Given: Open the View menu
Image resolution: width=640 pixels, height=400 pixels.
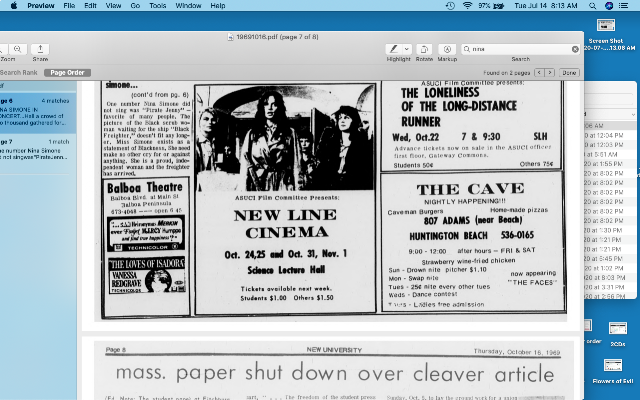Looking at the screenshot, I should pyautogui.click(x=113, y=6).
